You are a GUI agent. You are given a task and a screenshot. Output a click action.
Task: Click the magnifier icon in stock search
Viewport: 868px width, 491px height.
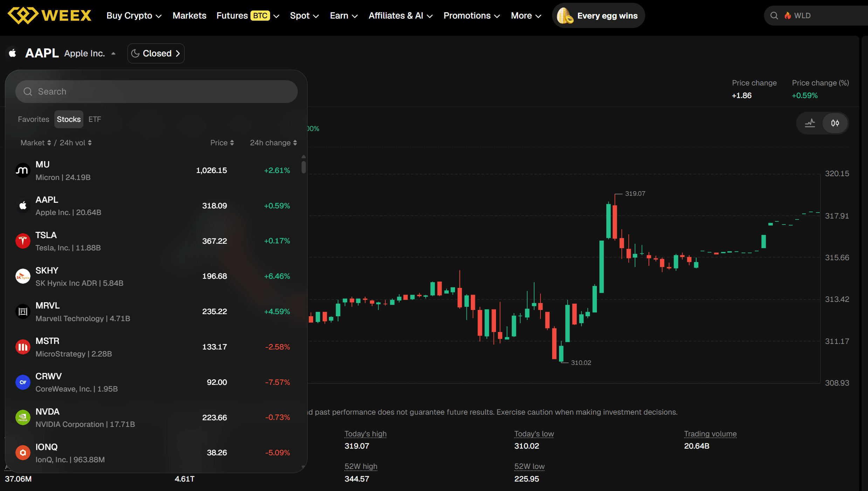pyautogui.click(x=28, y=92)
